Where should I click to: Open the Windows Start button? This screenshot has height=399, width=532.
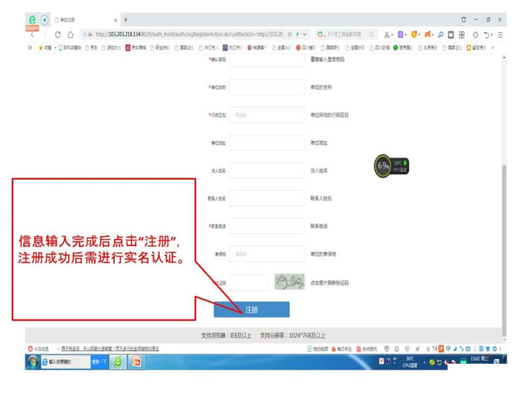click(32, 362)
